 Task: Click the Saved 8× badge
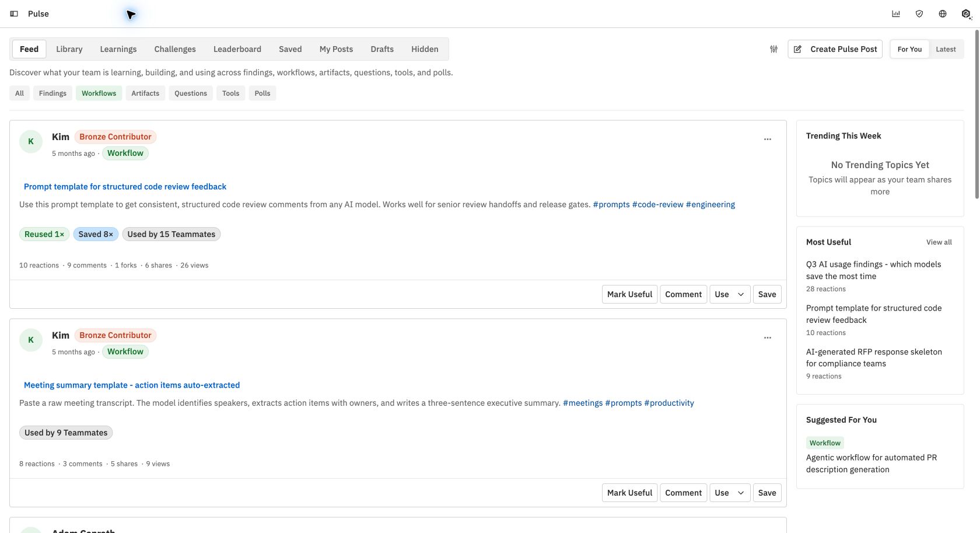[x=96, y=234]
